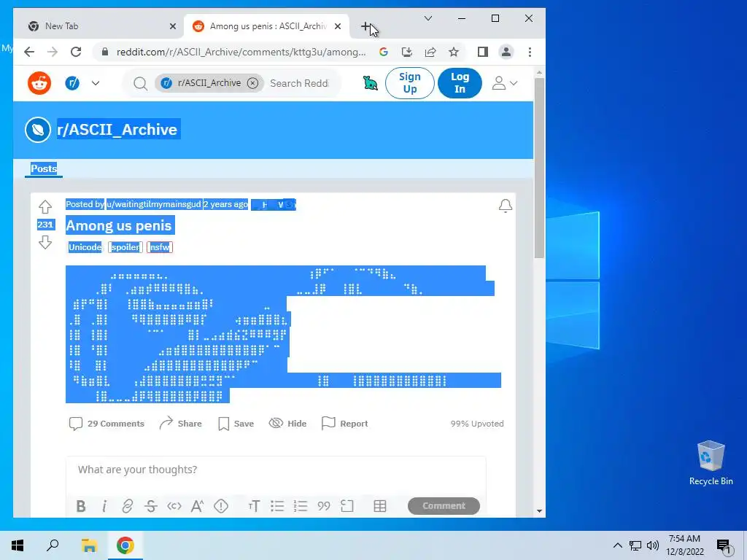747x560 pixels.
Task: Report the post
Action: tap(344, 424)
